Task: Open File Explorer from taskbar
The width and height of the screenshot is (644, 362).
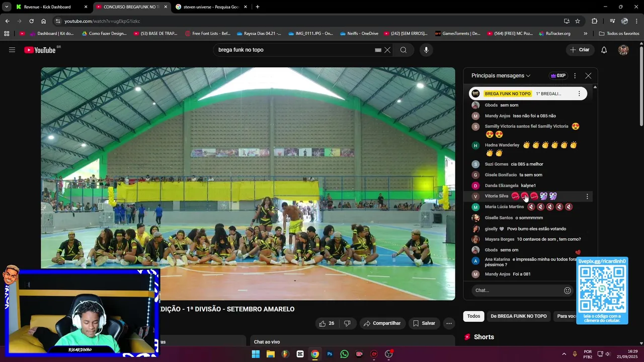Action: pyautogui.click(x=270, y=354)
